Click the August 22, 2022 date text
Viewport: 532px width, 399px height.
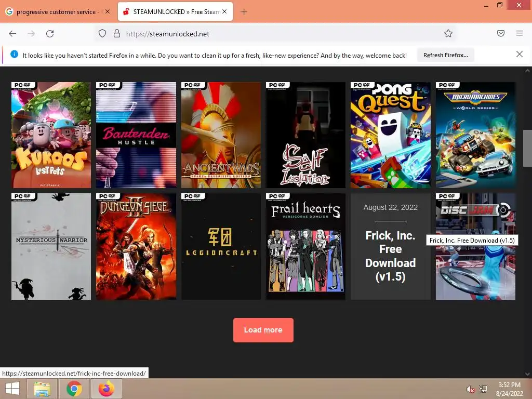[391, 207]
